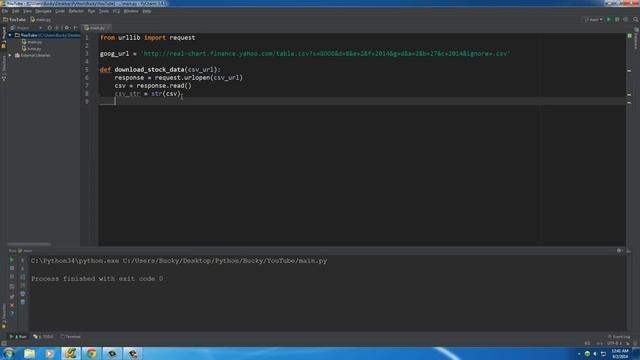Toggle tool window bars at bottom-left corner
640x360 pixels.
4,343
